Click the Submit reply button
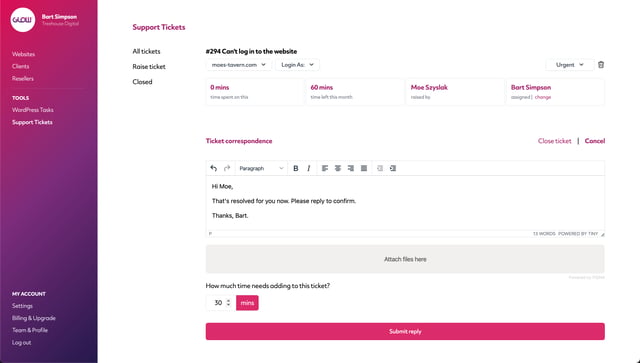 (x=405, y=332)
